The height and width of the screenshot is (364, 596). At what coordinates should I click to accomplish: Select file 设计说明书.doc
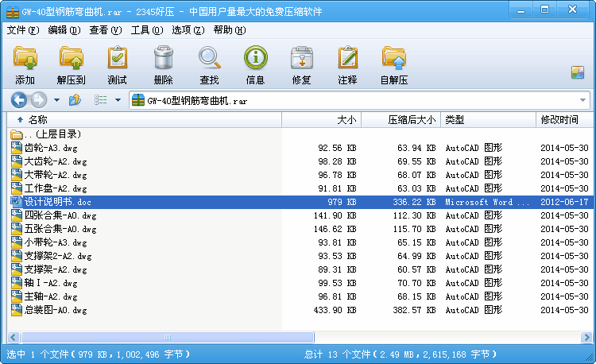(x=300, y=202)
